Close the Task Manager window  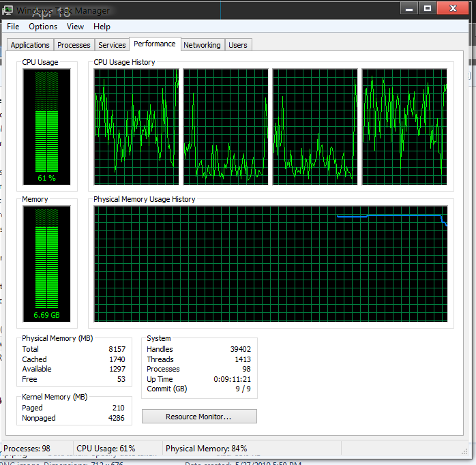[453, 8]
